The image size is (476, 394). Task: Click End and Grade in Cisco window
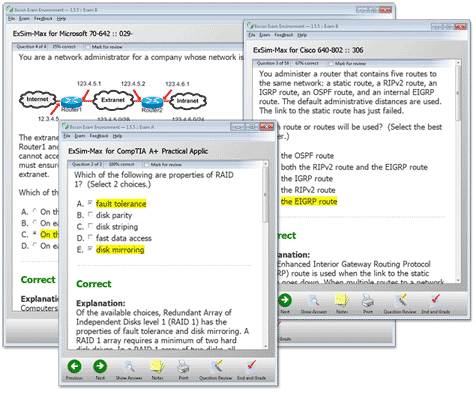click(436, 299)
